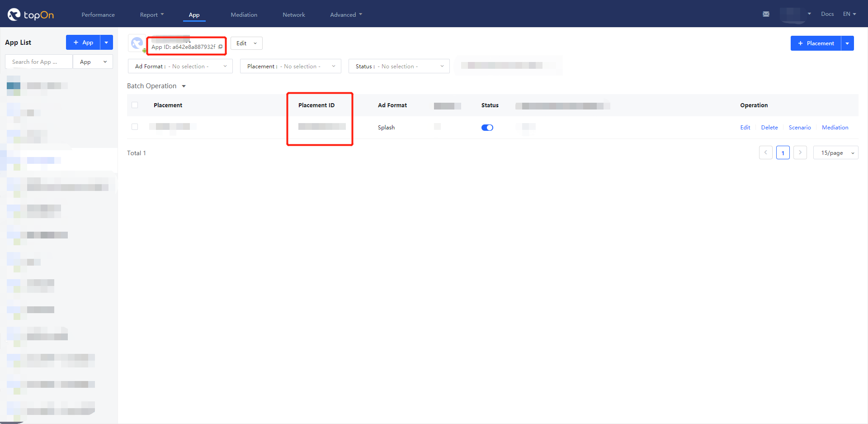
Task: Click the Delete link for the Splash placement
Action: [x=769, y=127]
